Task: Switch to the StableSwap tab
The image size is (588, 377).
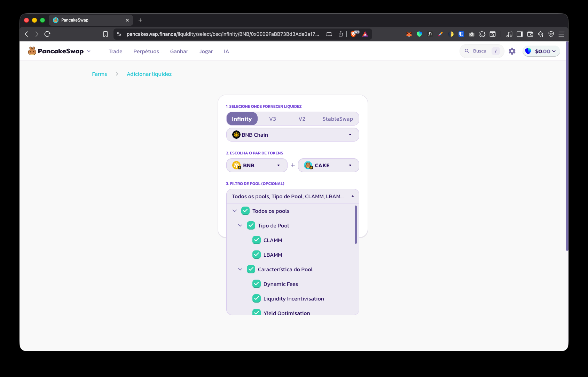Action: (338, 119)
